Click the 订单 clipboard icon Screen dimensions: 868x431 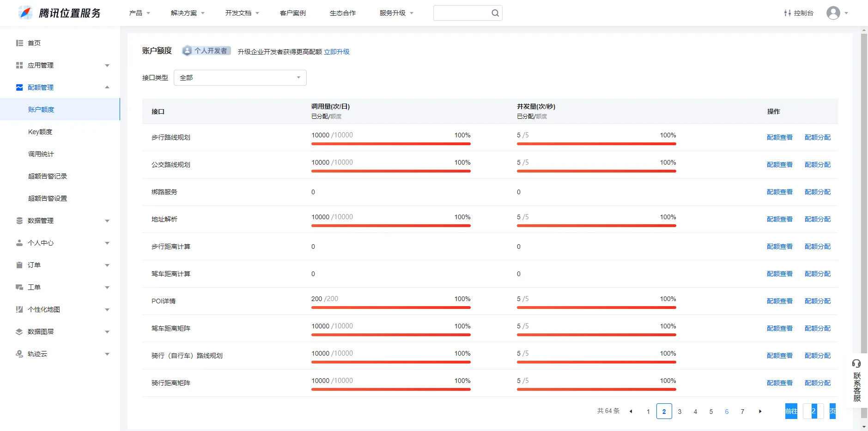(19, 265)
